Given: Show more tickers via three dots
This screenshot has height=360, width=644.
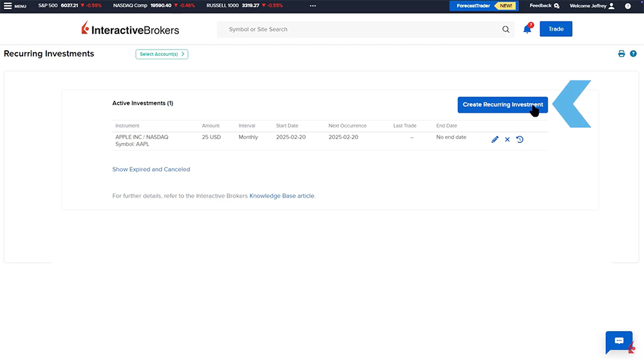Looking at the screenshot, I should coord(313,6).
